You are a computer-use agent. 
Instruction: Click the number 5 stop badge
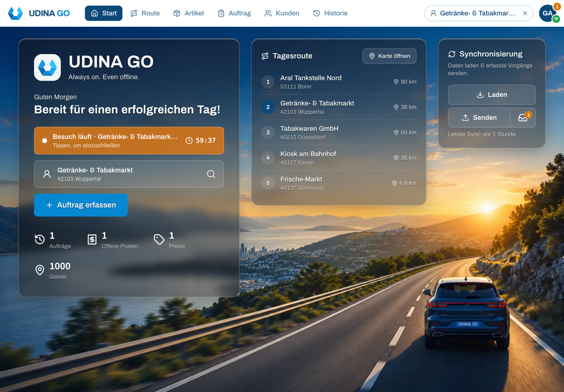pos(268,183)
